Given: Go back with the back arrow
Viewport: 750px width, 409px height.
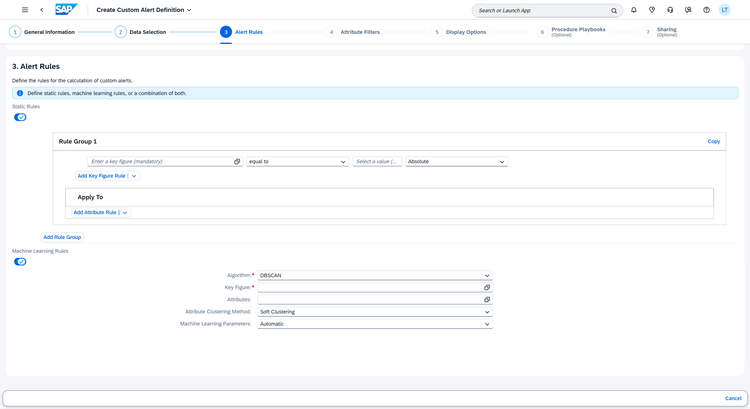Looking at the screenshot, I should tap(42, 10).
